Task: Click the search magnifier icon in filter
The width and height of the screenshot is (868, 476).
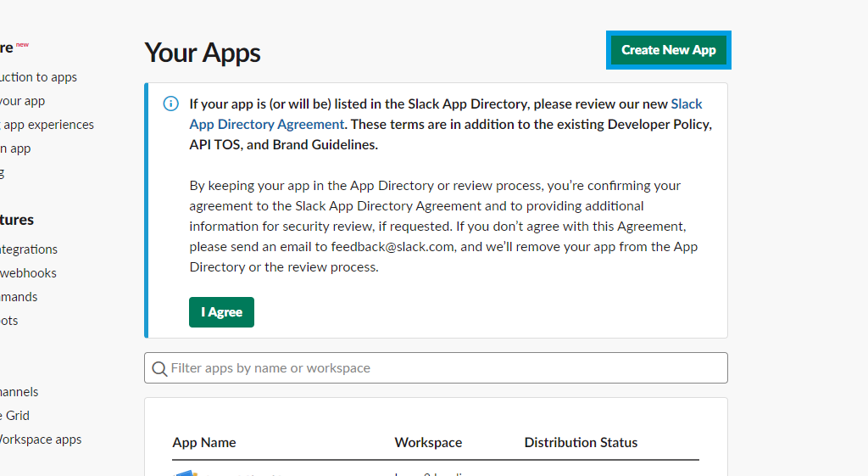Action: [x=159, y=369]
